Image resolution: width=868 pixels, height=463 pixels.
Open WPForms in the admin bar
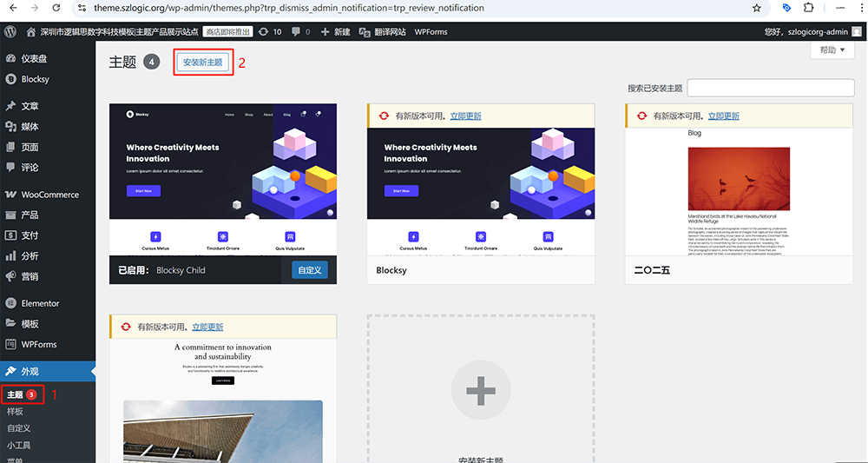click(x=431, y=31)
